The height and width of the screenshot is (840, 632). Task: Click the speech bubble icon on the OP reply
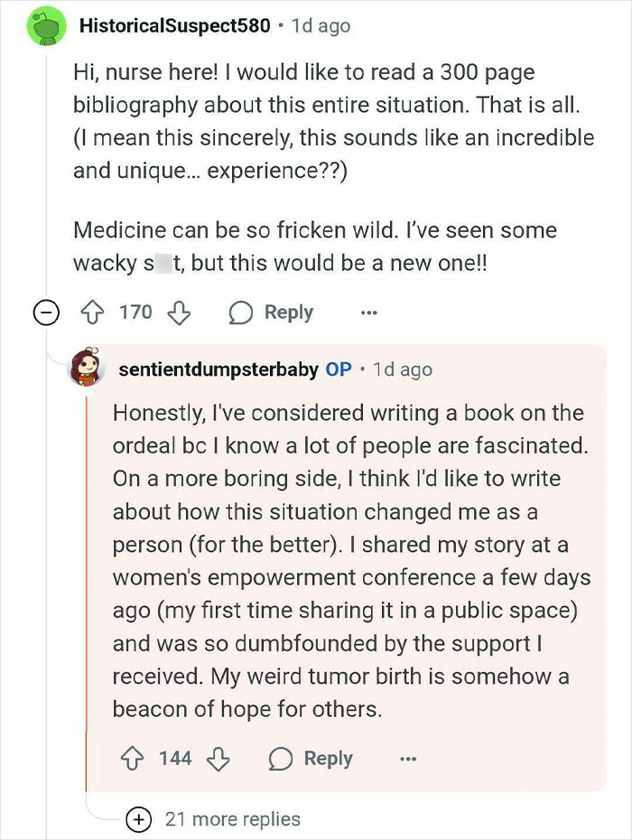tap(282, 759)
